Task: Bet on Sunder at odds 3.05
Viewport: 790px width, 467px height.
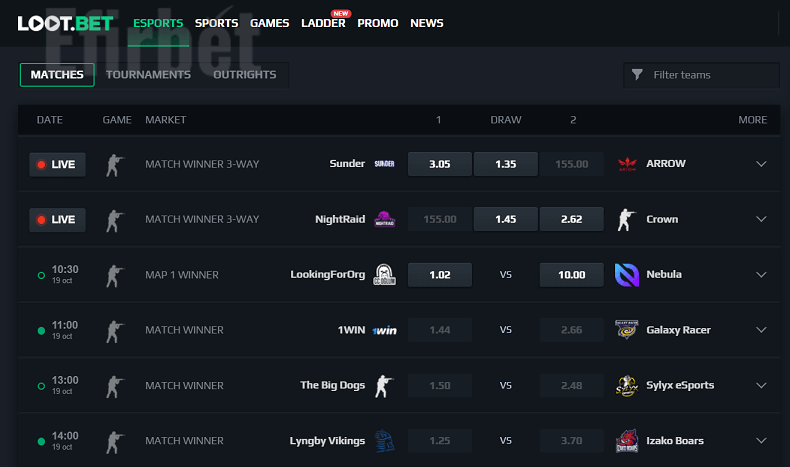Action: pos(439,164)
